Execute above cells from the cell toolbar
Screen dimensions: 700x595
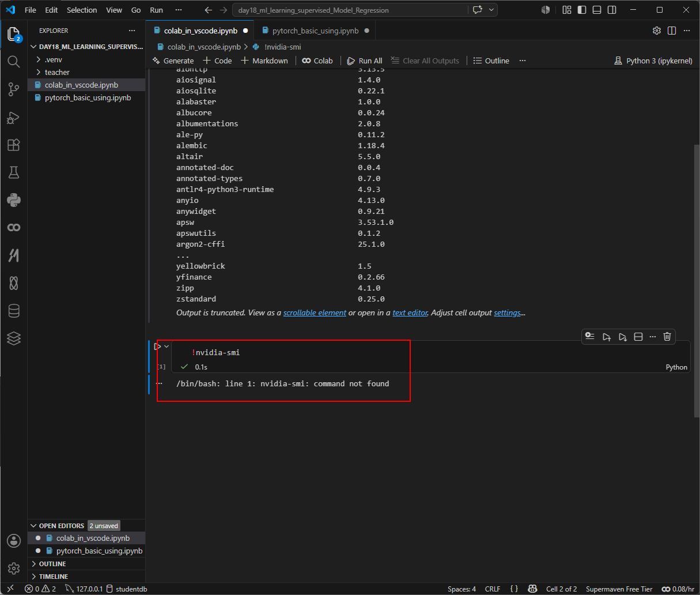(x=607, y=337)
